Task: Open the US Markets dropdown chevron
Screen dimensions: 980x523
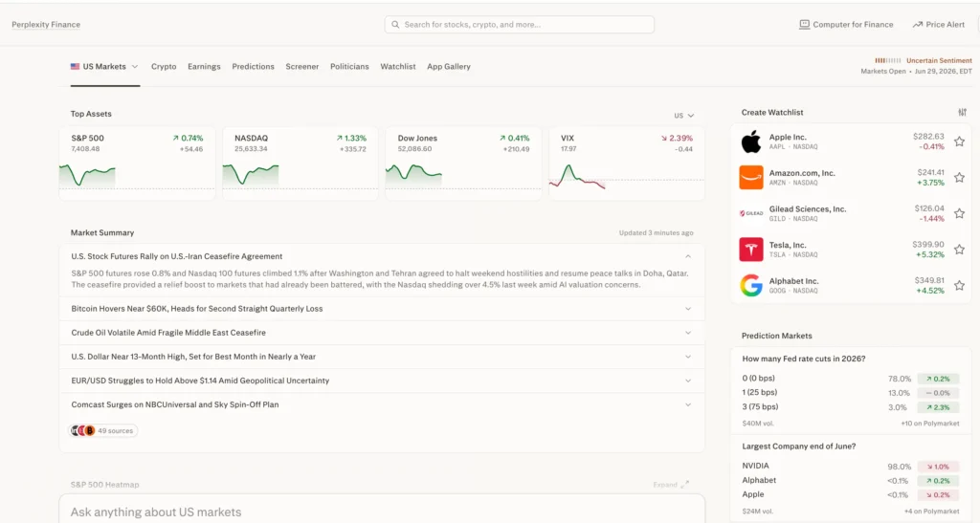Action: coord(134,67)
